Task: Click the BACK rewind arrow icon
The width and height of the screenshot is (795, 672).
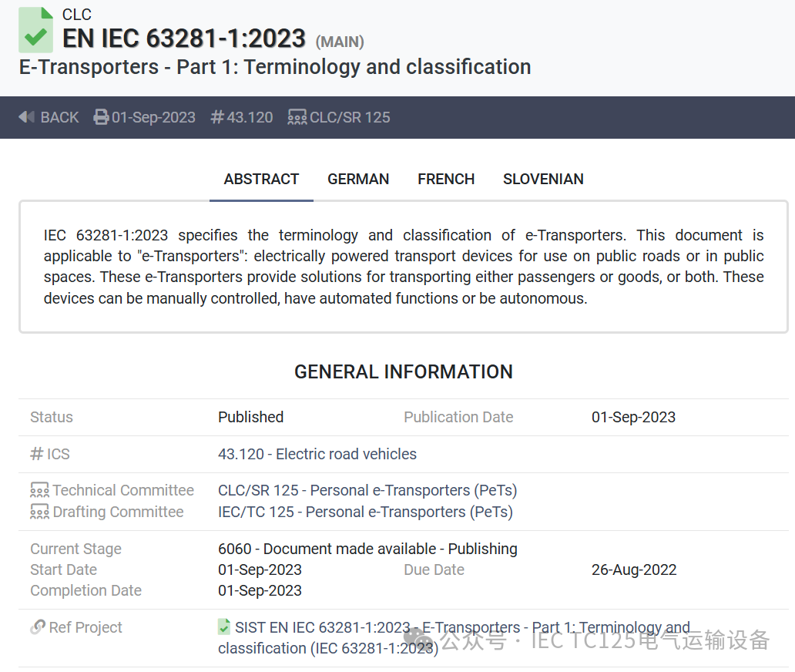Action: click(27, 117)
